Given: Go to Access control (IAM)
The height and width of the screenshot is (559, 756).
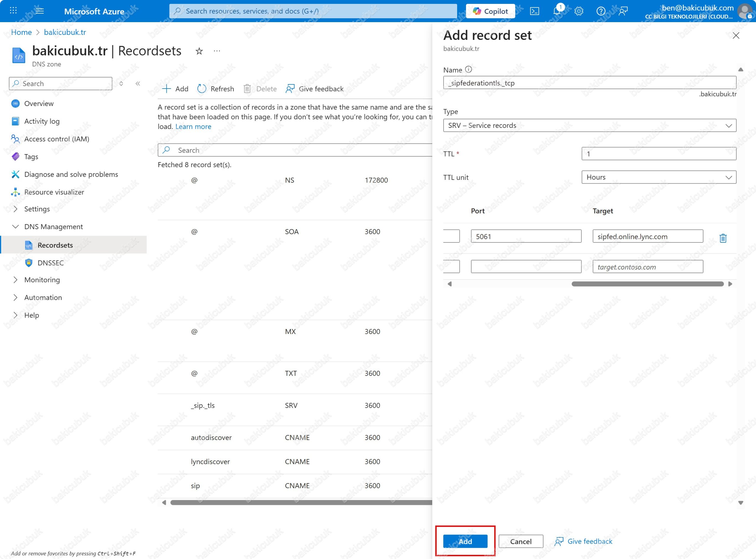Looking at the screenshot, I should tap(56, 139).
